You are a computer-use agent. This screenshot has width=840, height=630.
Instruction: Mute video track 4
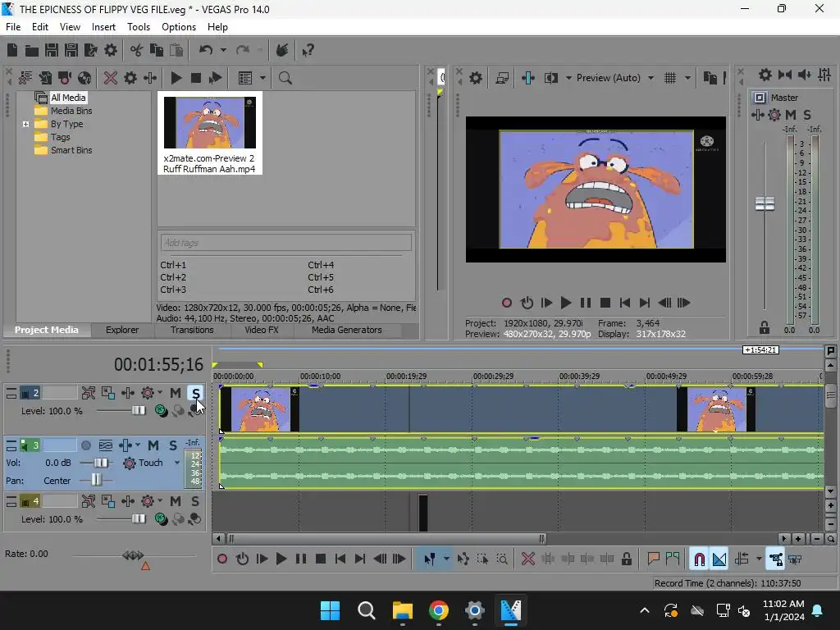(x=176, y=501)
